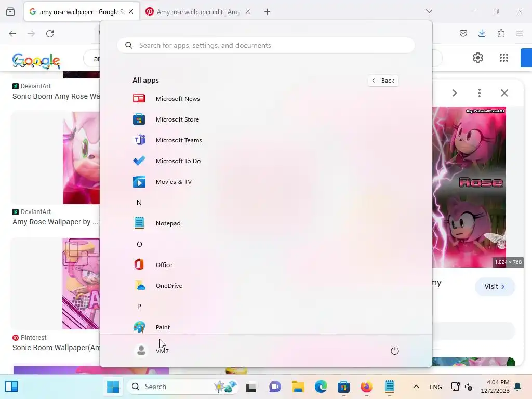This screenshot has height=399, width=532.
Task: Go to next image in preview panel
Action: [454, 93]
